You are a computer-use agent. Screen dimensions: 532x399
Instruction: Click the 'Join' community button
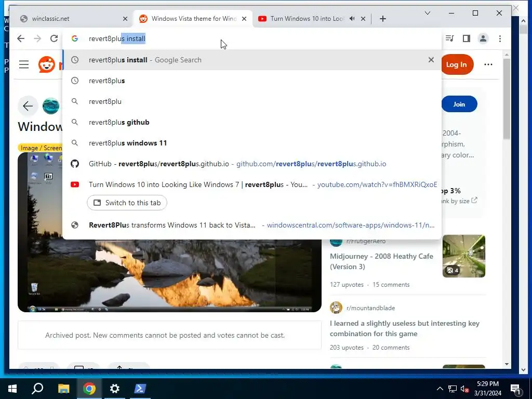tap(459, 104)
